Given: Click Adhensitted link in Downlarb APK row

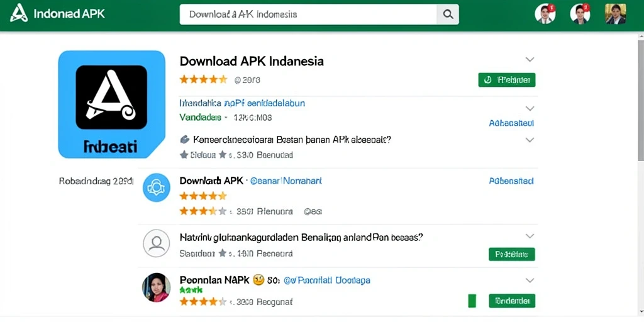Looking at the screenshot, I should pyautogui.click(x=511, y=180).
